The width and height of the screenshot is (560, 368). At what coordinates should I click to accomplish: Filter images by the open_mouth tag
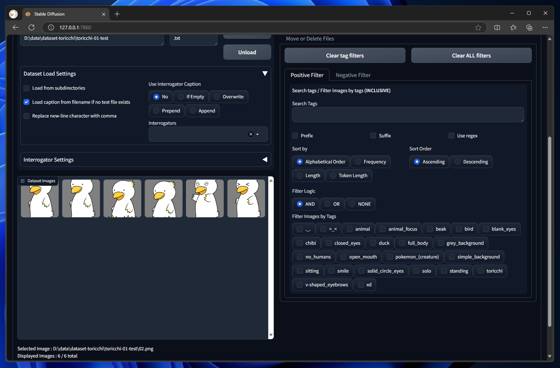[x=359, y=257]
